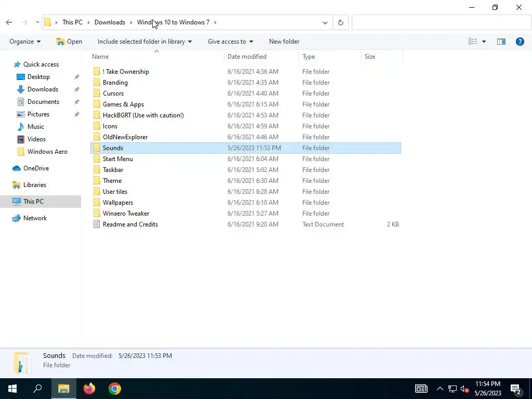The image size is (532, 399).
Task: Click the Refresh button beside address bar
Action: tap(341, 23)
